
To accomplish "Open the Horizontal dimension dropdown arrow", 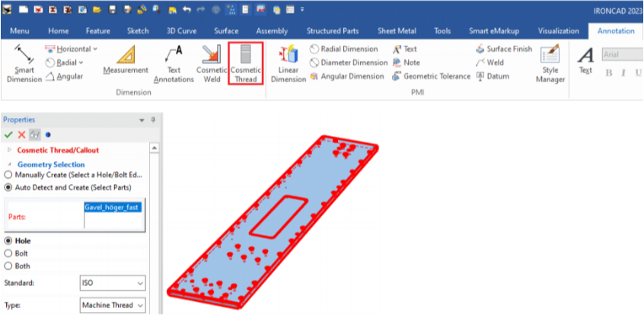I will click(95, 49).
